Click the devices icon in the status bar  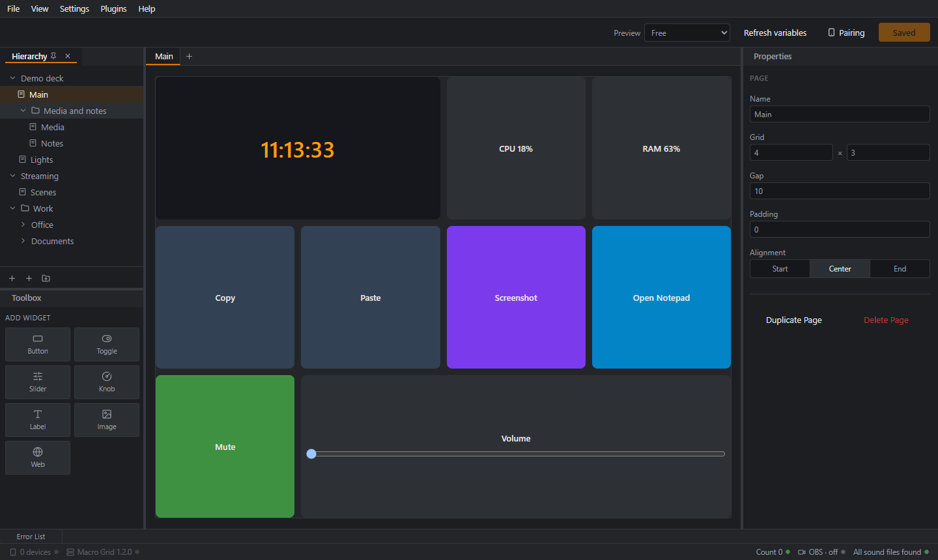click(13, 552)
